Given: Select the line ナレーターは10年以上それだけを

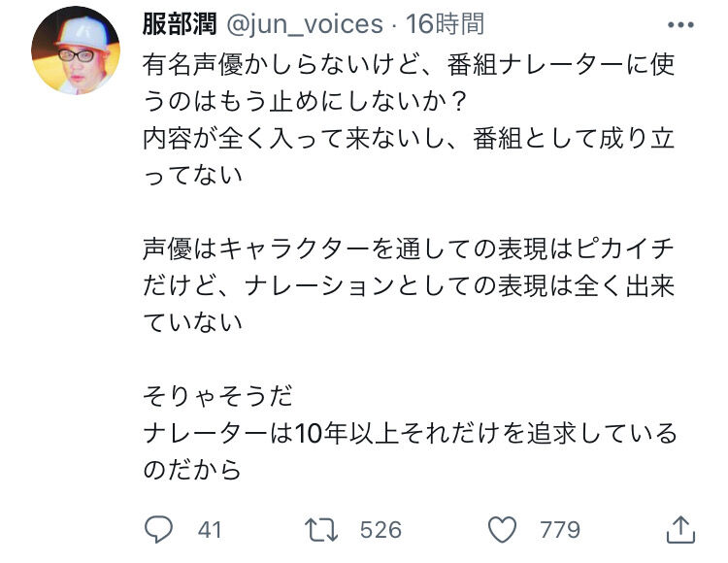Looking at the screenshot, I should point(410,433).
